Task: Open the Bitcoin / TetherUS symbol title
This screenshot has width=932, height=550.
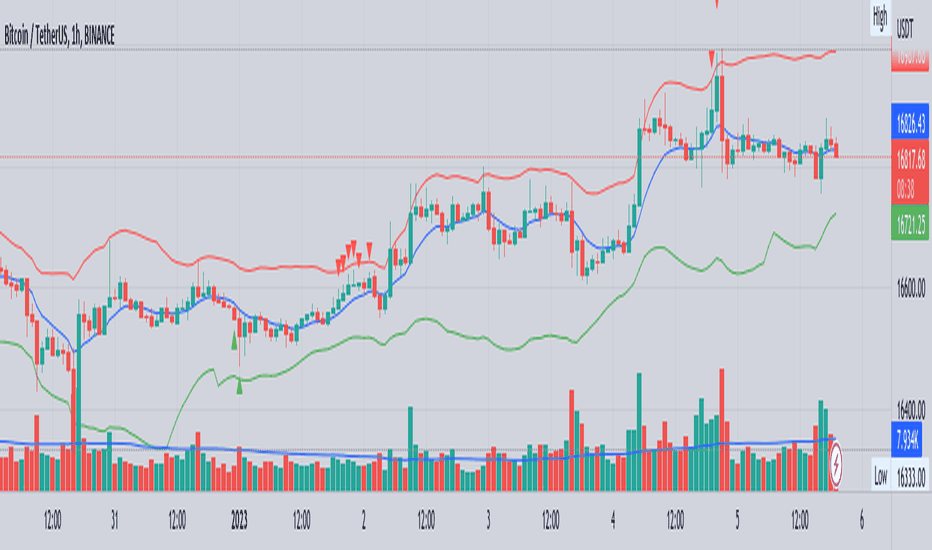Action: point(59,36)
